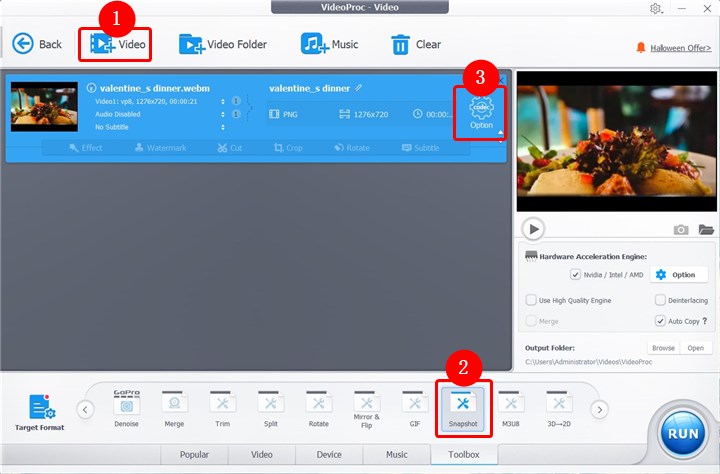Open snapshot folder beside camera icon
Viewport: 720px width, 474px height.
click(706, 229)
